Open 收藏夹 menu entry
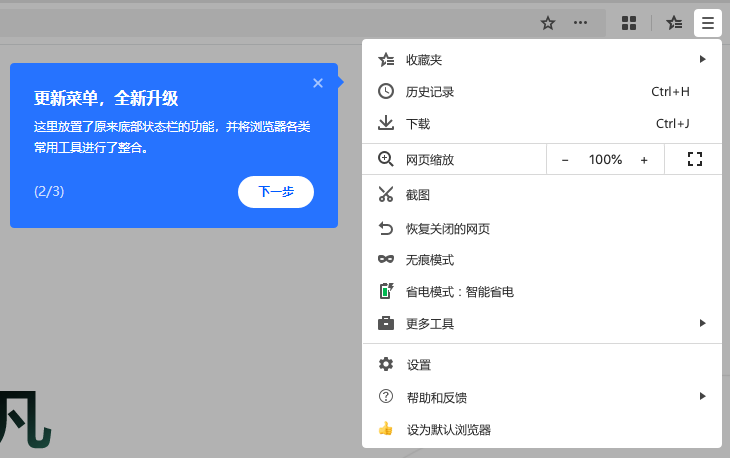 pos(542,60)
